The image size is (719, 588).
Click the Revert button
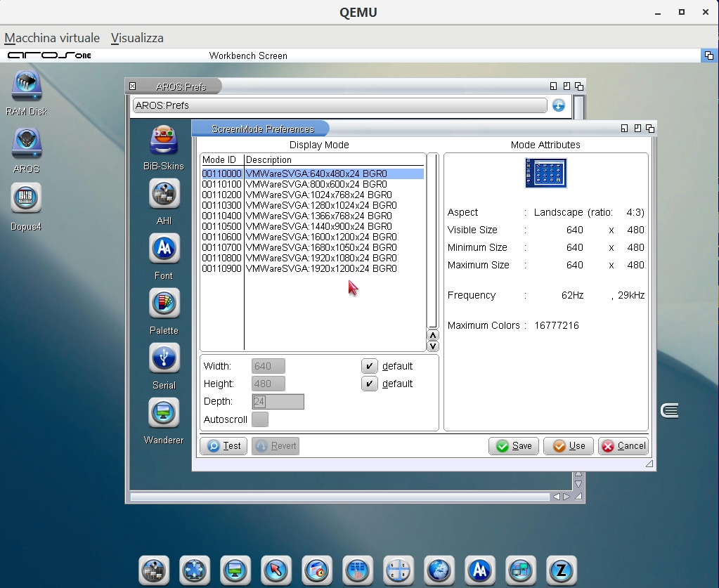(x=276, y=446)
